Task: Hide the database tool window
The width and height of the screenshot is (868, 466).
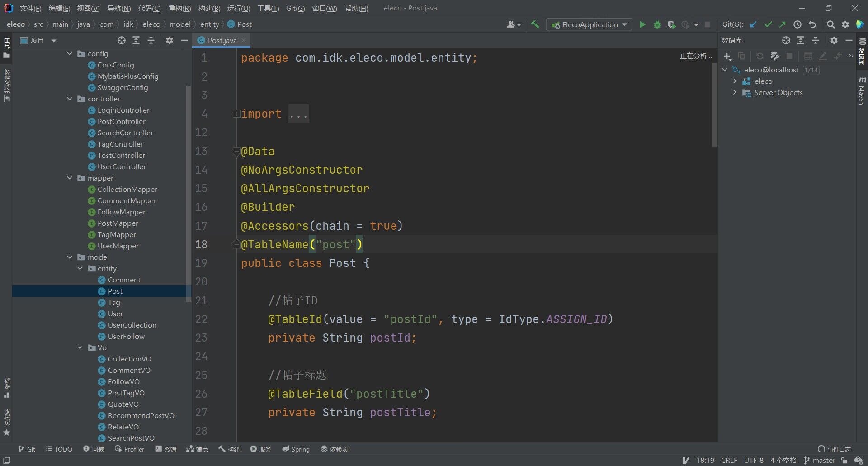Action: click(x=849, y=40)
